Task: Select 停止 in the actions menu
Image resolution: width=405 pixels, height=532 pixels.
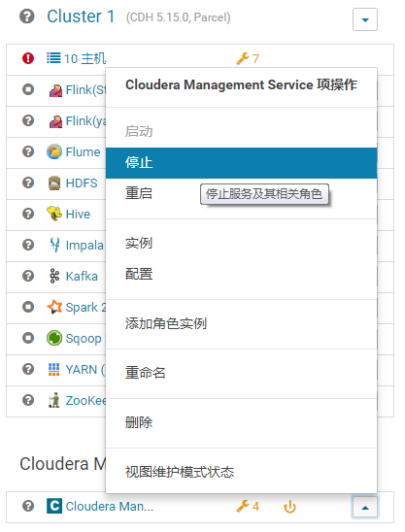Action: tap(242, 163)
